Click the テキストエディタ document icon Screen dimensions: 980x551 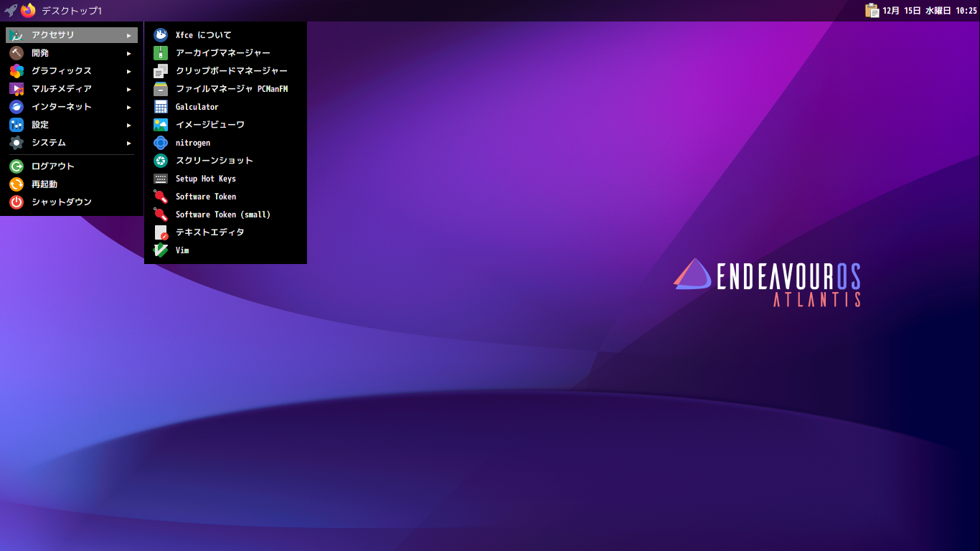coord(161,232)
